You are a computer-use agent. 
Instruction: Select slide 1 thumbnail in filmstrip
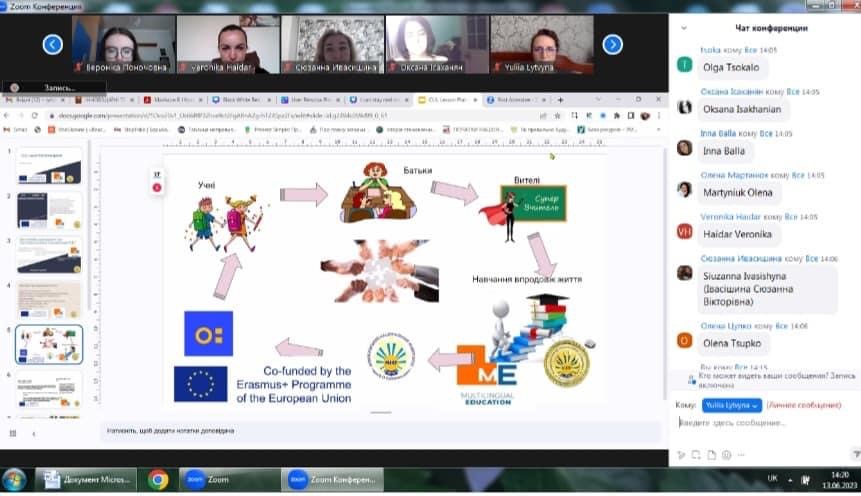coord(49,166)
